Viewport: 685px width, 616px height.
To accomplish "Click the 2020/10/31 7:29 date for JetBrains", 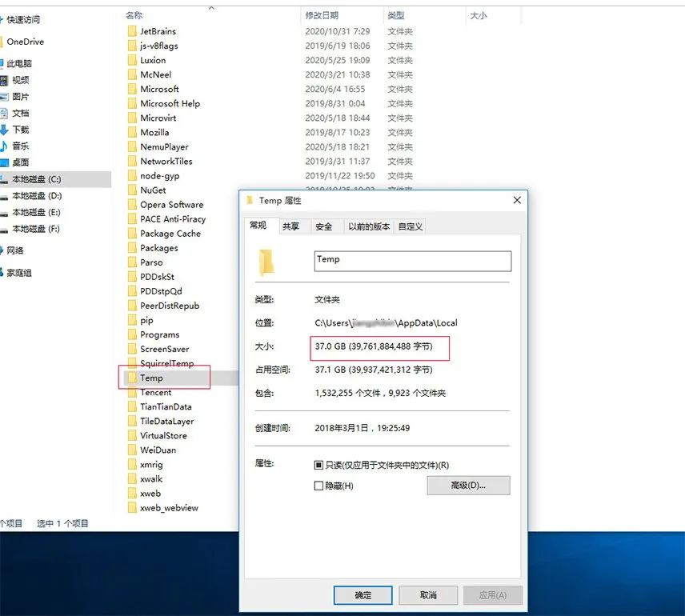I will click(337, 31).
